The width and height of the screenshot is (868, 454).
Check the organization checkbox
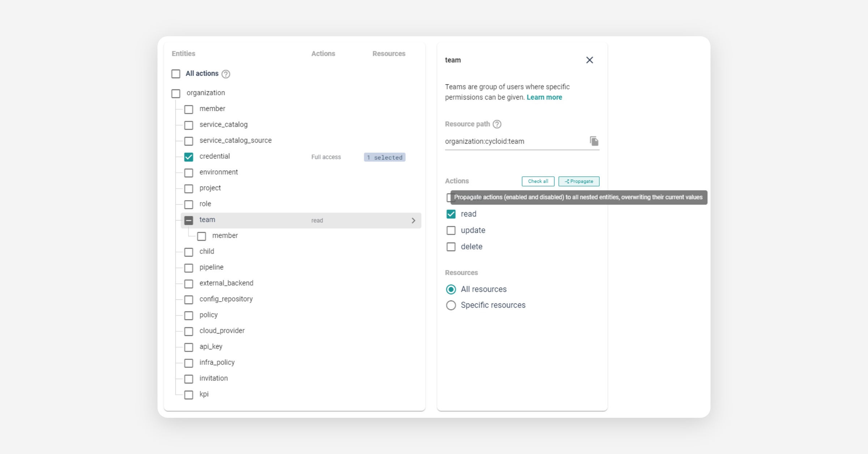[176, 93]
